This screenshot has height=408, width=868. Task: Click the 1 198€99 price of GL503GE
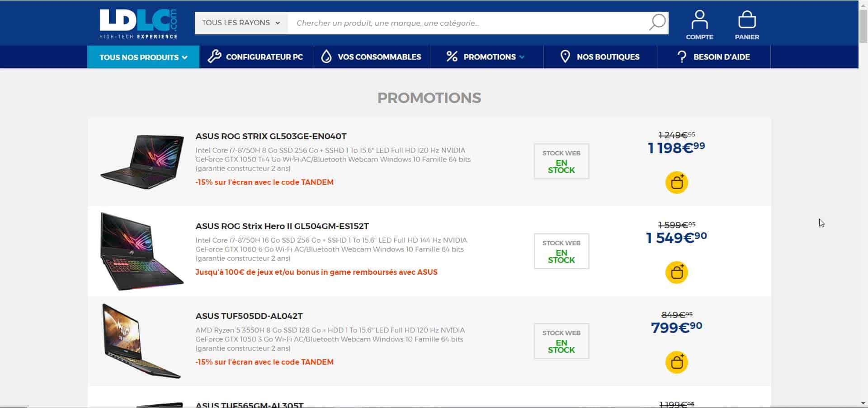coord(676,148)
